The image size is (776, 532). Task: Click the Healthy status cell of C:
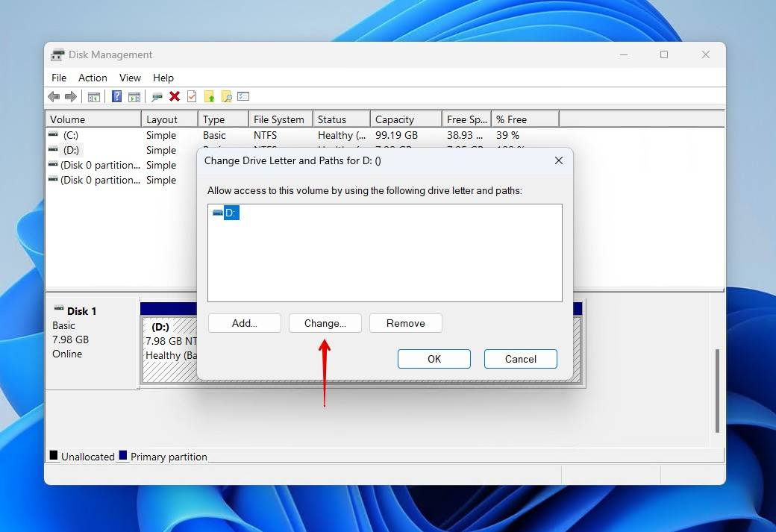coord(342,135)
